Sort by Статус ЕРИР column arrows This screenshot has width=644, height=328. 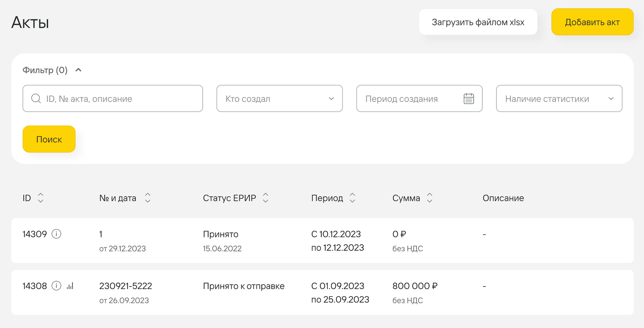[265, 198]
